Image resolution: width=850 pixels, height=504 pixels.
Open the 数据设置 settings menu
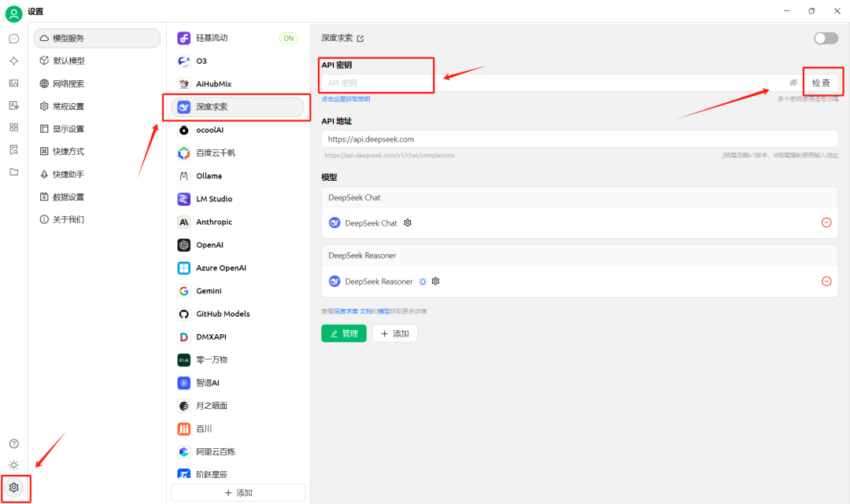click(97, 197)
